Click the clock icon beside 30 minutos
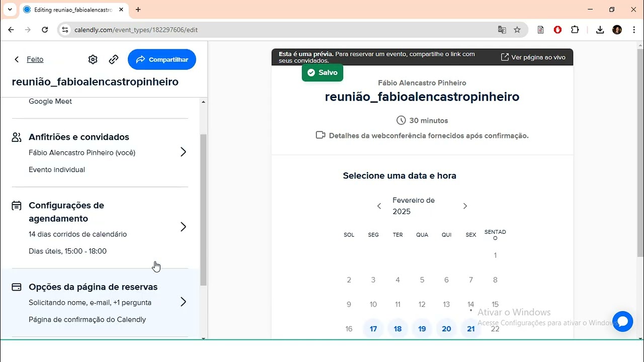Image resolution: width=644 pixels, height=362 pixels. [401, 120]
